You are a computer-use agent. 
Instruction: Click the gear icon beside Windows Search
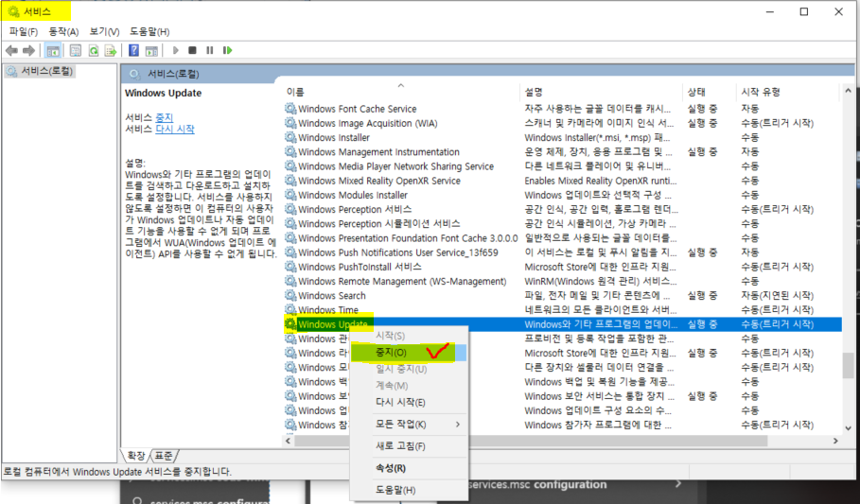(290, 295)
